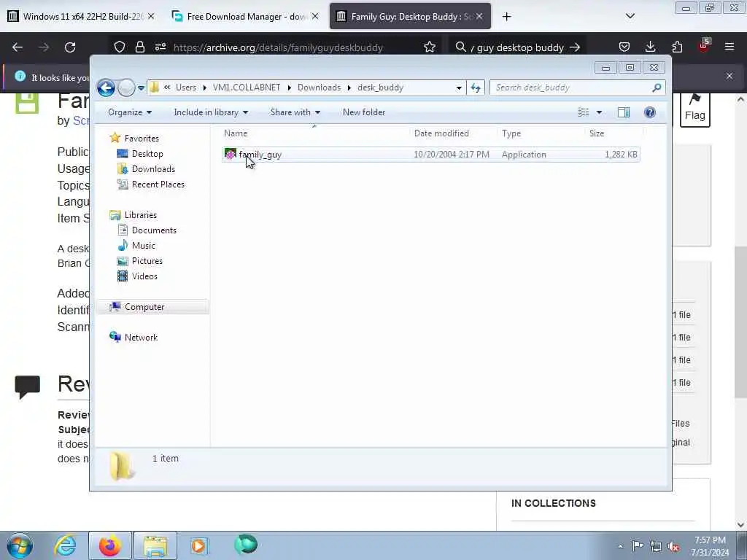Click the muted volume tray icon

click(x=673, y=547)
